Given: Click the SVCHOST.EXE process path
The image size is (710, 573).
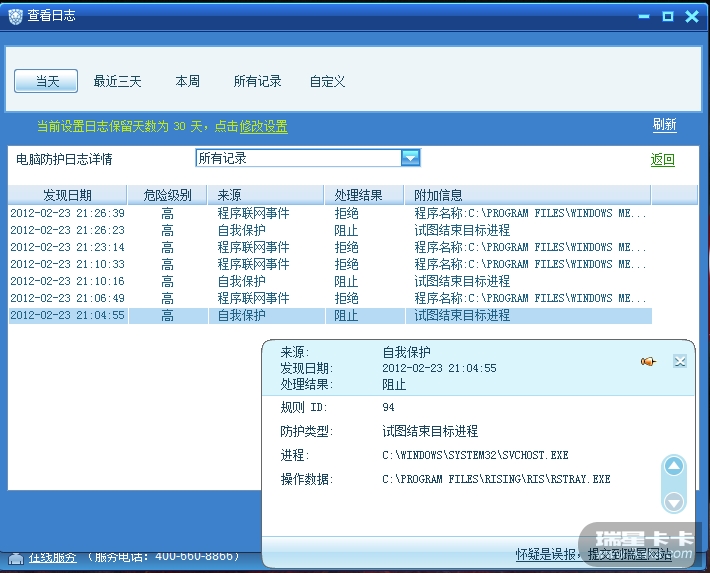Looking at the screenshot, I should 475,455.
